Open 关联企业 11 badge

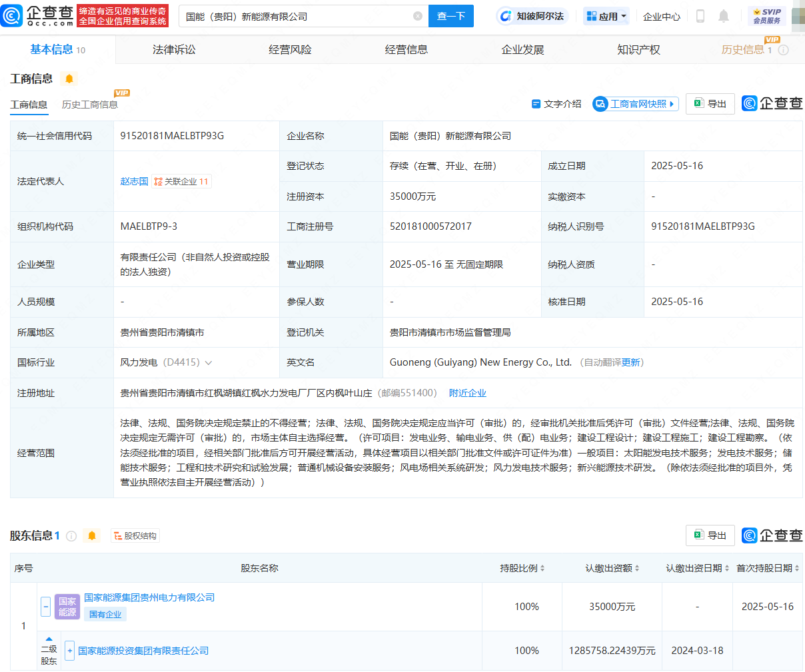(x=181, y=181)
